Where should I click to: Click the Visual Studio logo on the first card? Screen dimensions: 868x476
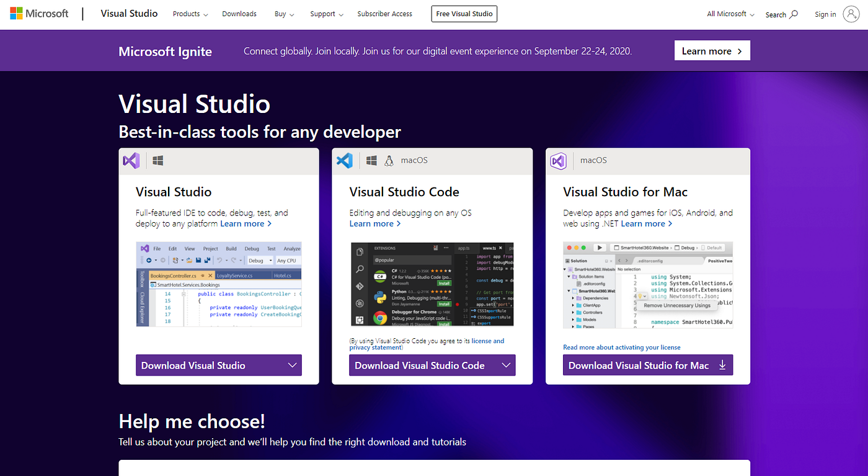pyautogui.click(x=131, y=160)
